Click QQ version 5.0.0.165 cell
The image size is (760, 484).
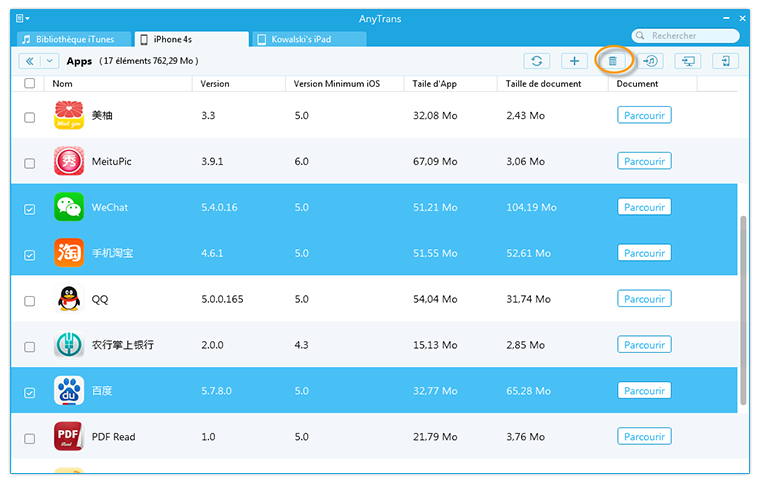point(222,299)
